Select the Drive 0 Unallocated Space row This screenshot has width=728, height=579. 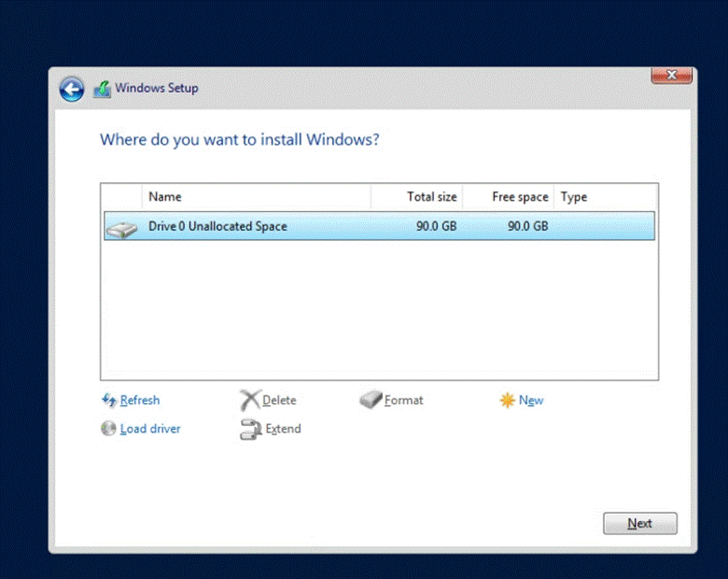tap(379, 226)
